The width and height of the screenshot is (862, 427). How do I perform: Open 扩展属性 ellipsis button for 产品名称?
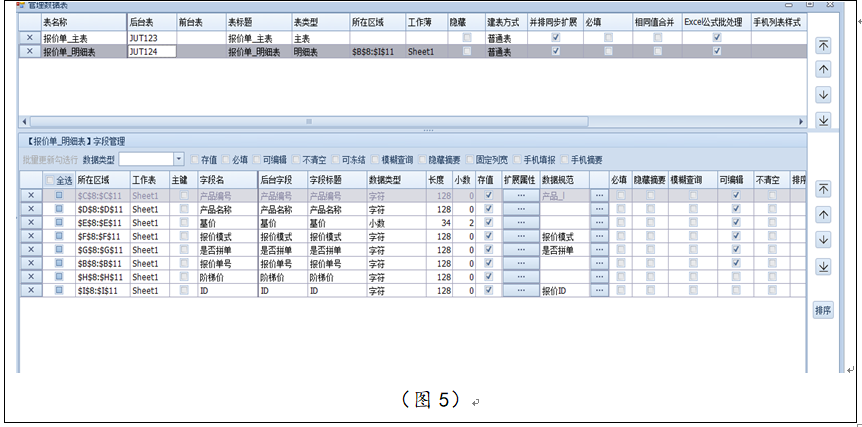pos(520,210)
